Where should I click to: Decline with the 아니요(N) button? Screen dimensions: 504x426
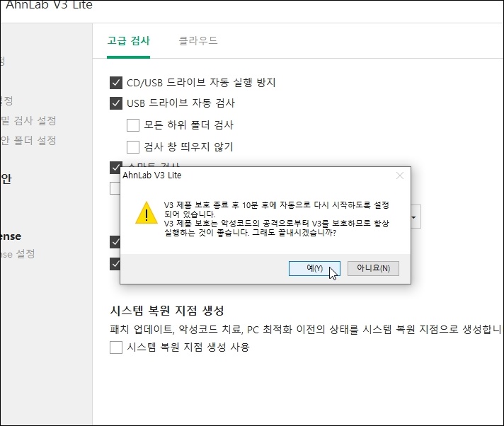pyautogui.click(x=373, y=268)
